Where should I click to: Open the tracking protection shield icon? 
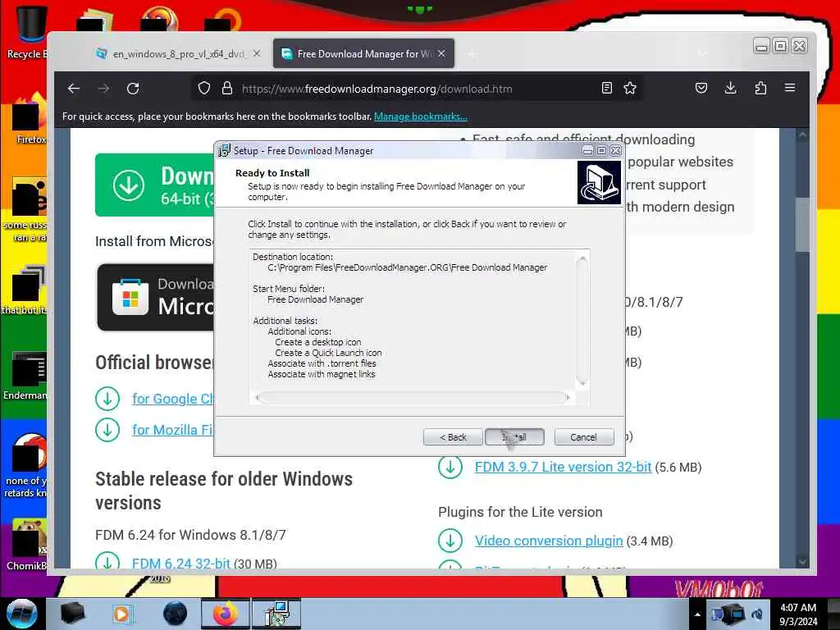coord(204,89)
